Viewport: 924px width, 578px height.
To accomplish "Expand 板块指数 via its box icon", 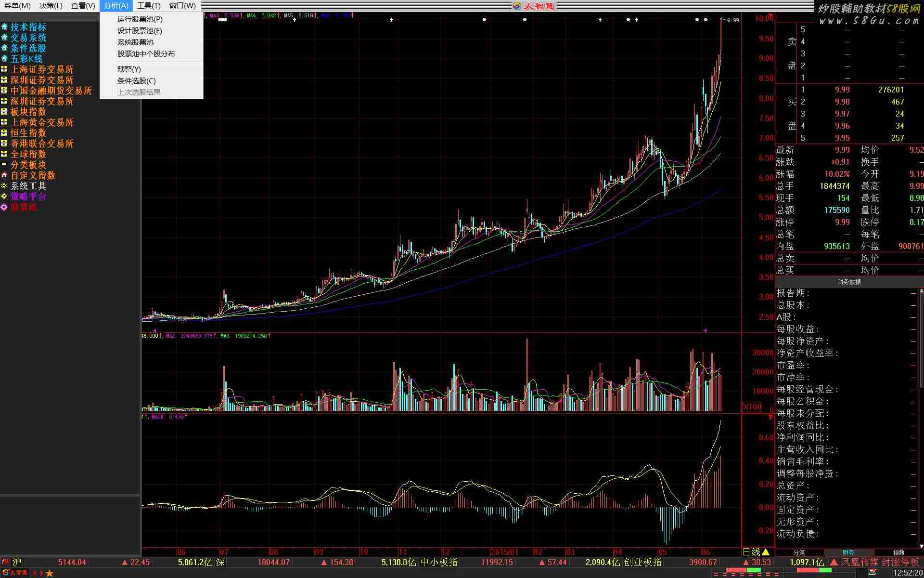I will tap(4, 112).
